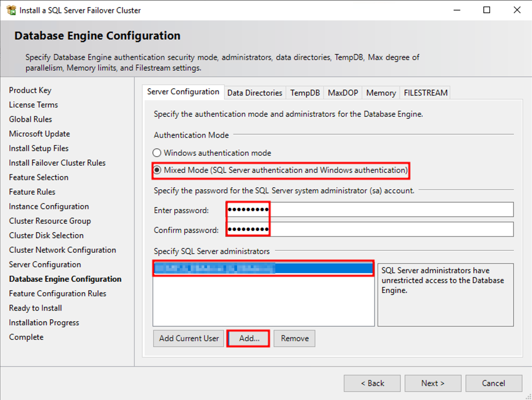
Task: Switch to the MaxDOP tab
Action: [343, 93]
